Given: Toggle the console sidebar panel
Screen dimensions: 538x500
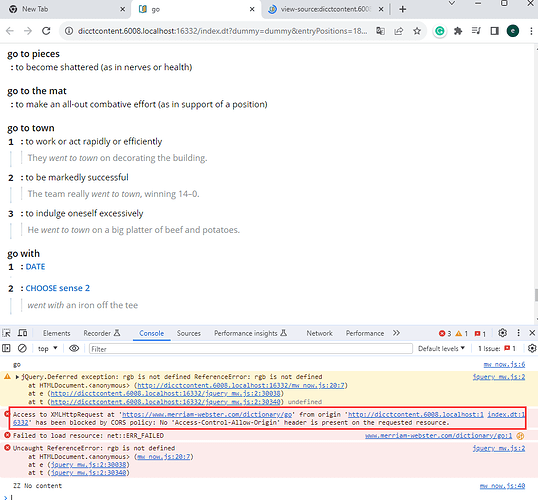Looking at the screenshot, I should click(x=6, y=348).
